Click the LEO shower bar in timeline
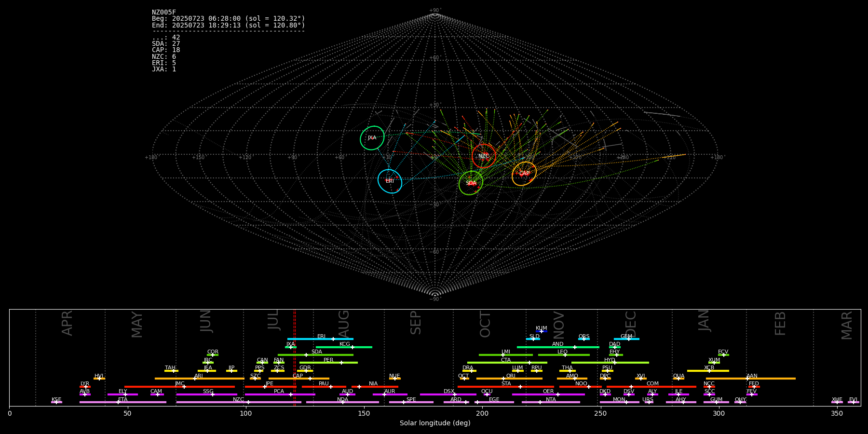868x434 pixels. point(564,355)
